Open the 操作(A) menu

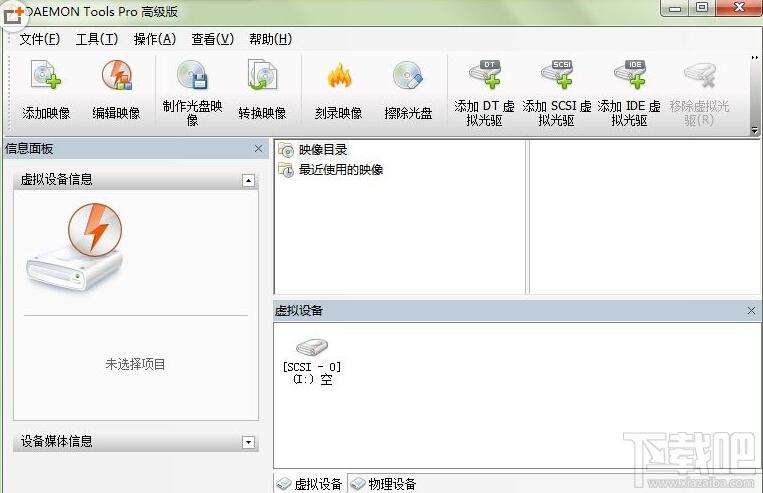click(x=155, y=39)
